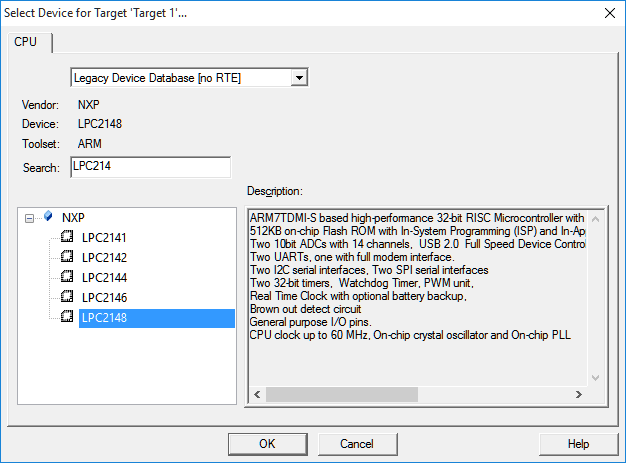
Task: Click the description line 'Brown out detect circuit'
Action: [305, 309]
